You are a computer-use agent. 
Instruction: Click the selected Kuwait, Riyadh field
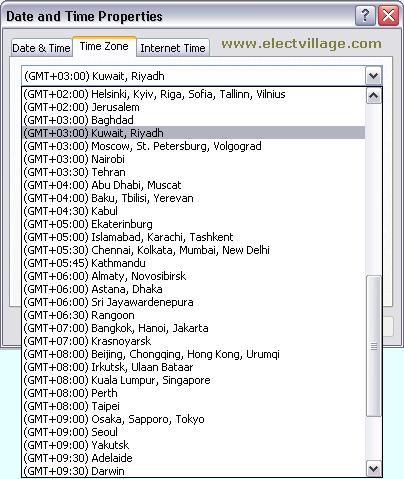(x=194, y=76)
